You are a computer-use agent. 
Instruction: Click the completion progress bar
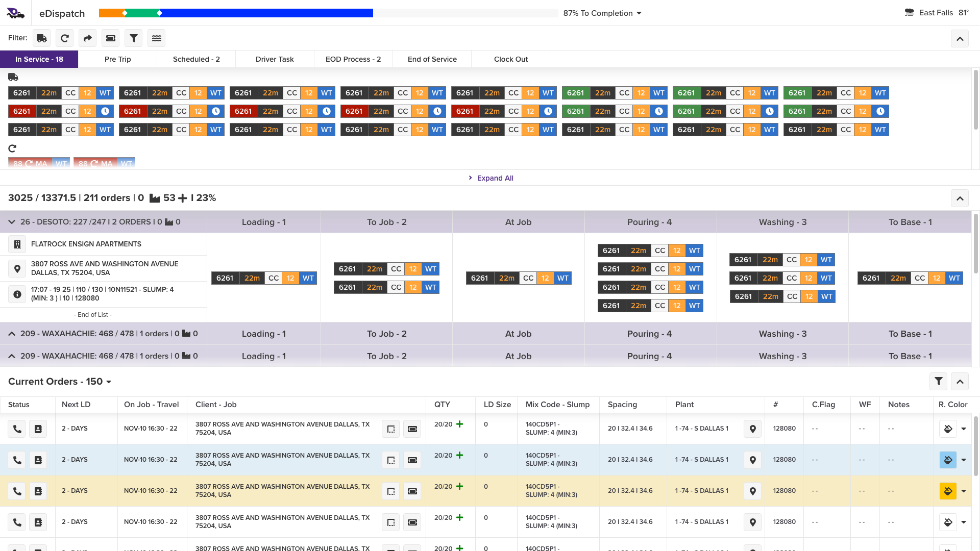(x=328, y=13)
